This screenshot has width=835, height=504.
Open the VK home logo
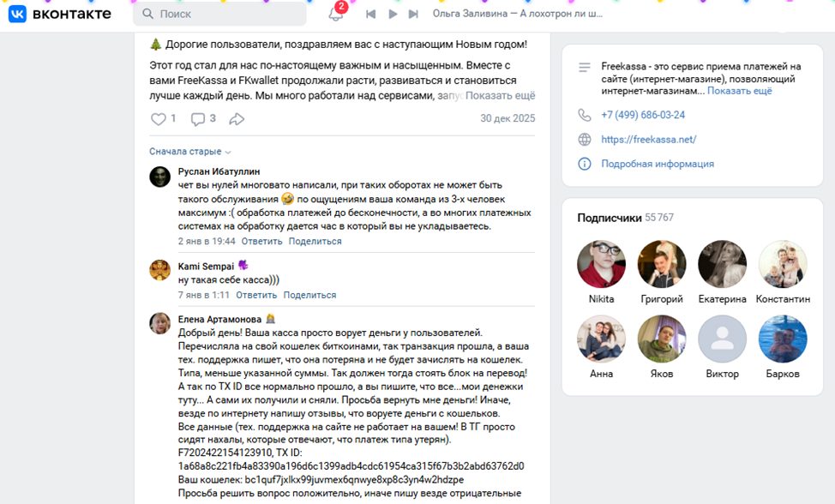coord(60,14)
